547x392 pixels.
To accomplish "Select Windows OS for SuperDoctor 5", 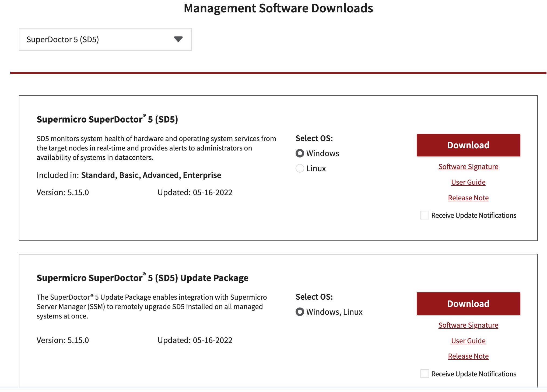I will pyautogui.click(x=300, y=153).
